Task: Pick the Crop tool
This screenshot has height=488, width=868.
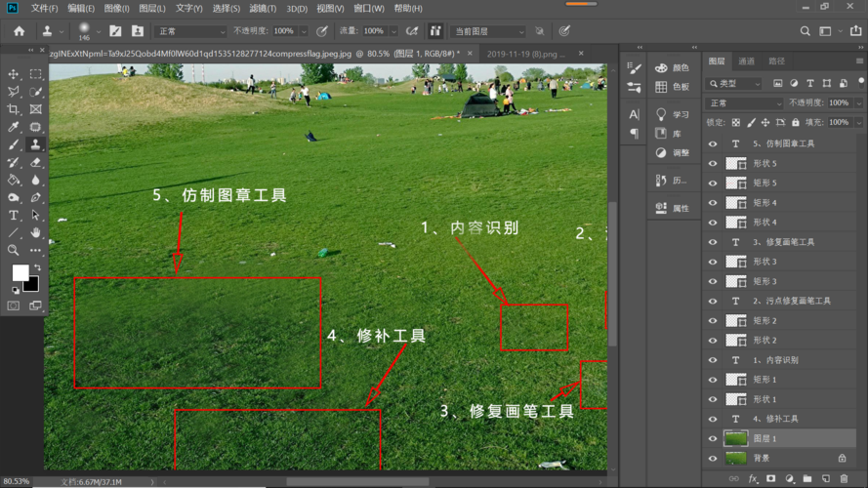Action: coord(14,109)
